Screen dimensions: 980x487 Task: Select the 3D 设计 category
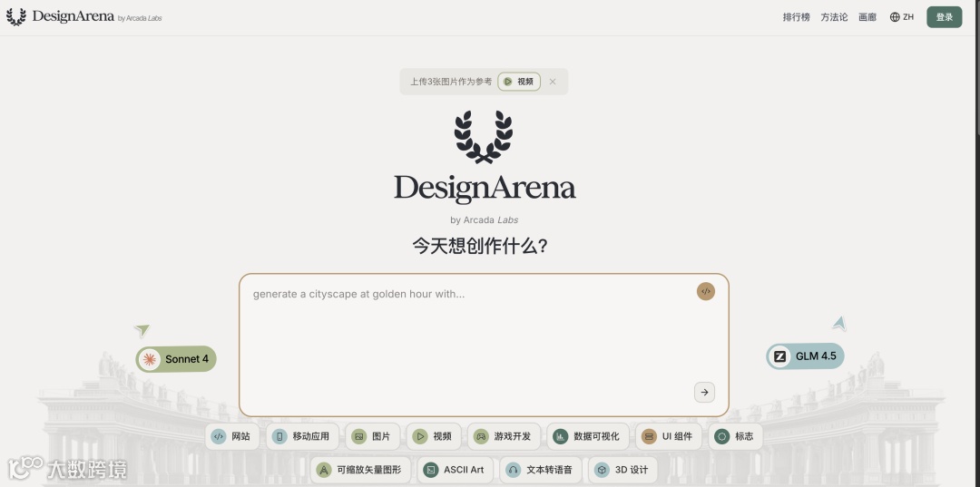point(622,470)
